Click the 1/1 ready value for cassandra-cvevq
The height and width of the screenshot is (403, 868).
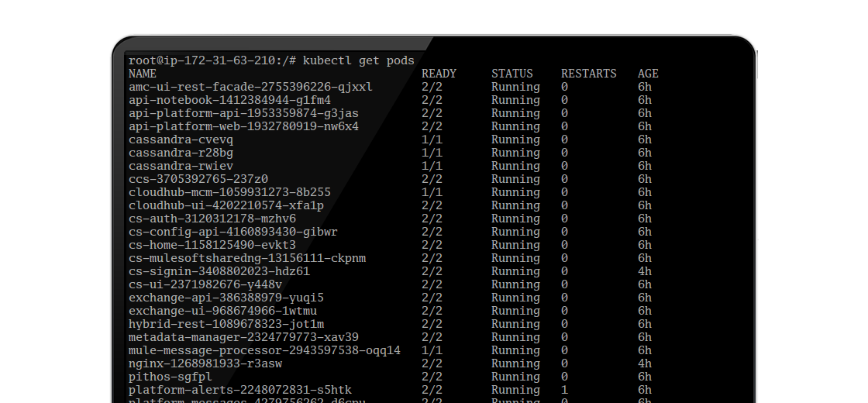(432, 139)
